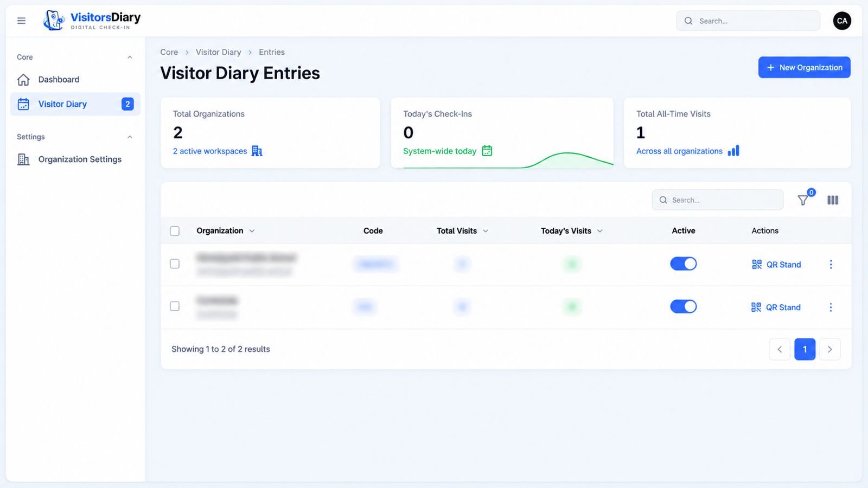Open Visitor Diary in the sidebar
This screenshot has height=488, width=868.
click(x=75, y=104)
